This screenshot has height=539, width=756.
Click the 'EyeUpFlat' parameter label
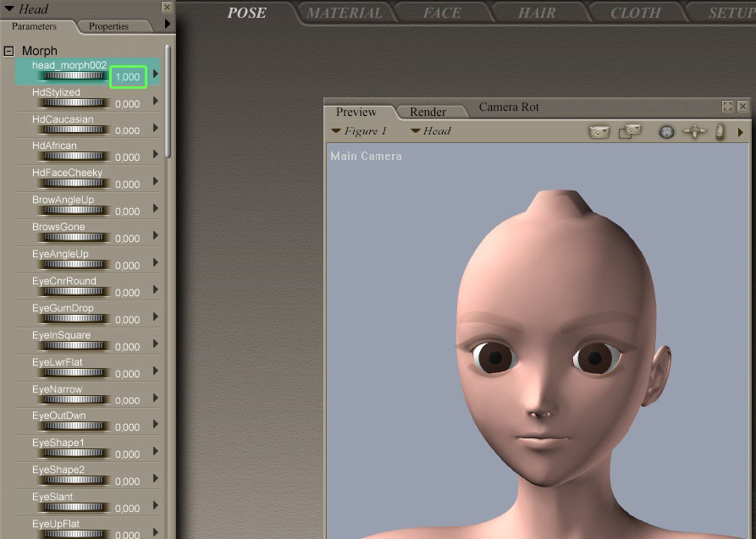(x=56, y=524)
